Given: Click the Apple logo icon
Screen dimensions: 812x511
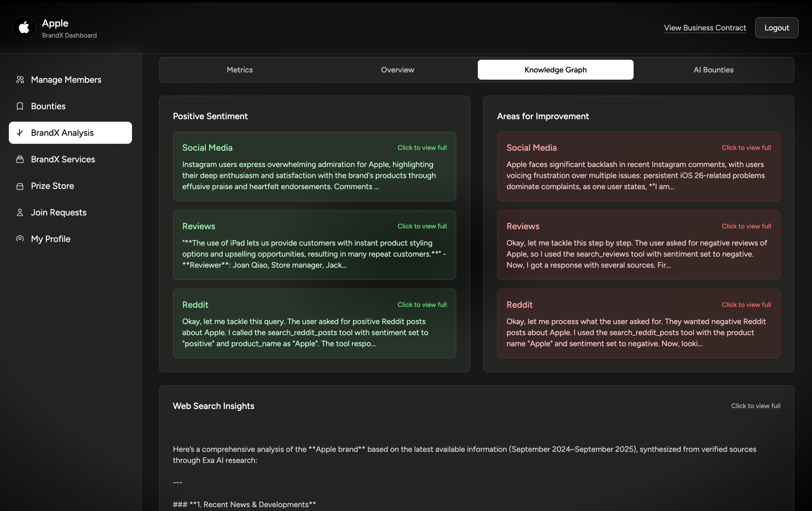Looking at the screenshot, I should (x=24, y=28).
